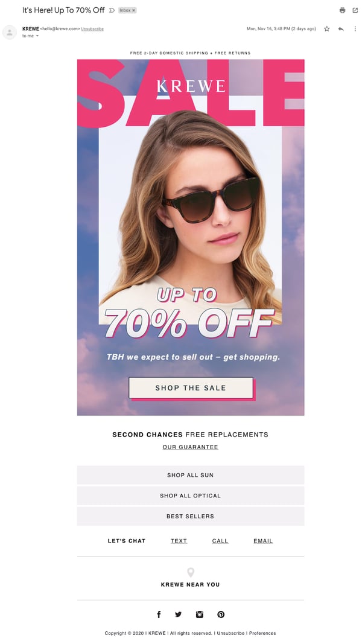This screenshot has width=362, height=644.
Task: Click the importance marker beside subject
Action: [x=112, y=10]
